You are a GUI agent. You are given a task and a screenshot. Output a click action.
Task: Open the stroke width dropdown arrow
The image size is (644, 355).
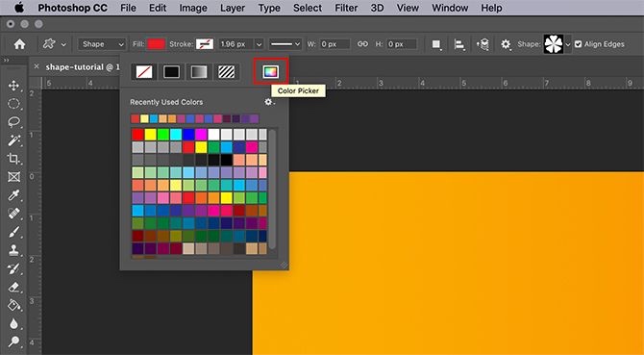(259, 44)
